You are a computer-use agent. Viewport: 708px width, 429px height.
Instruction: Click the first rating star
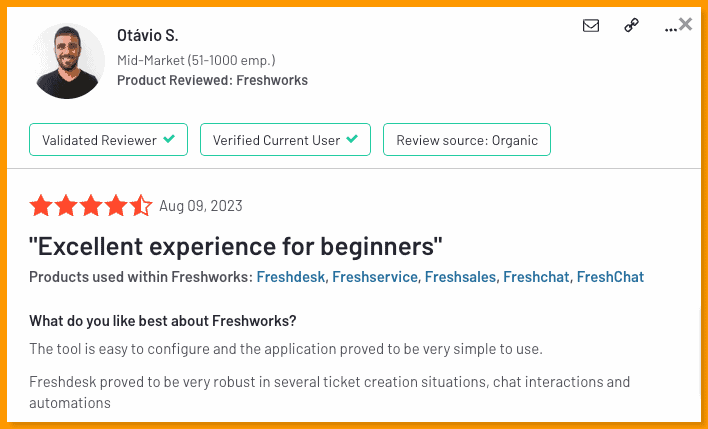tap(41, 205)
